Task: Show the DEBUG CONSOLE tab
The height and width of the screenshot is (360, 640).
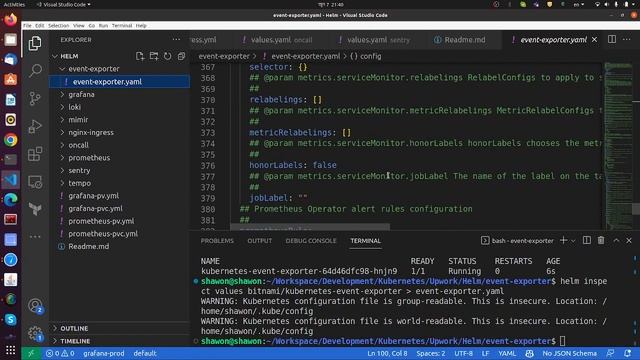Action: (311, 241)
